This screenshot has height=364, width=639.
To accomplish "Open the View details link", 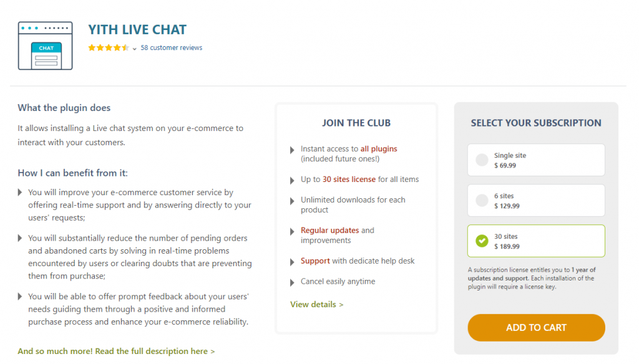I will coord(317,304).
